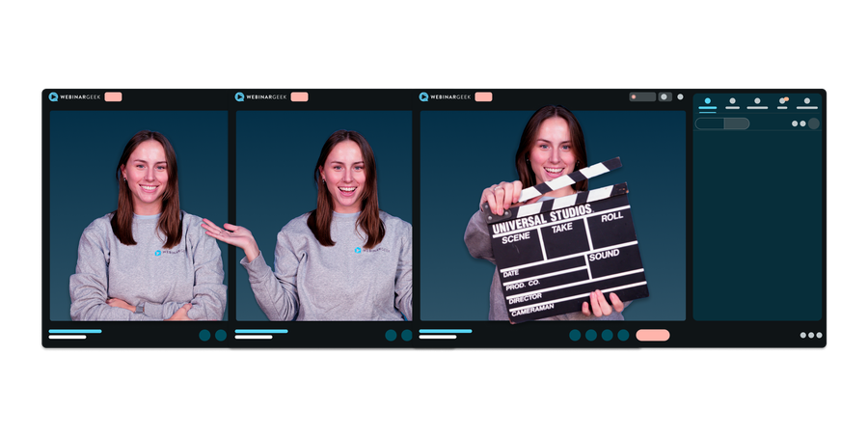
Task: Expand the two-dot options in the sidebar
Action: point(798,123)
